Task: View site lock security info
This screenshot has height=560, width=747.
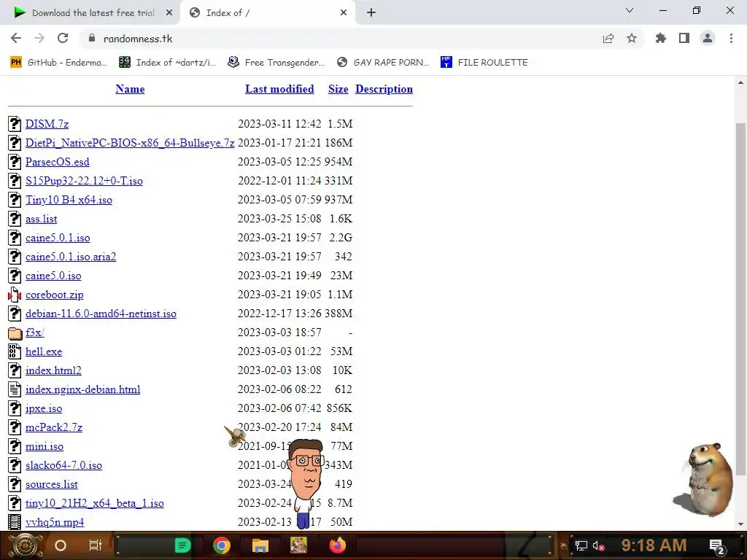Action: [x=92, y=39]
